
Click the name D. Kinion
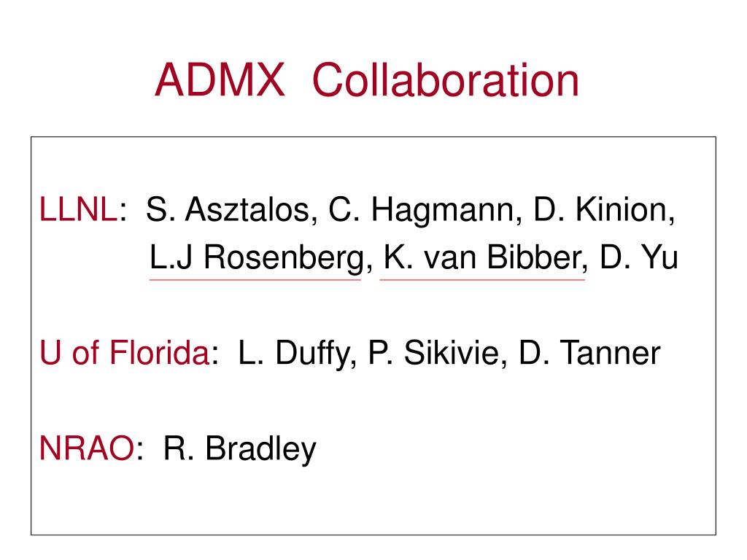point(604,210)
